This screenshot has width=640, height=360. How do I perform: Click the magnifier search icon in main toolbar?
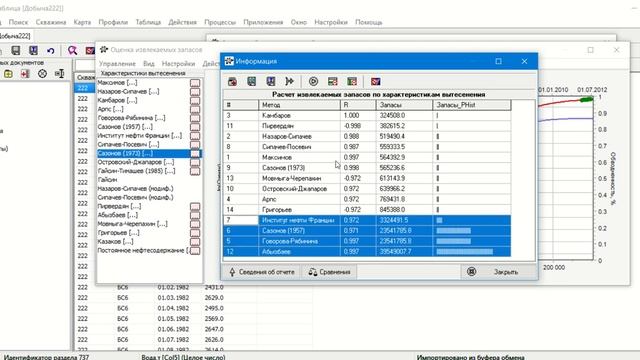(x=72, y=51)
